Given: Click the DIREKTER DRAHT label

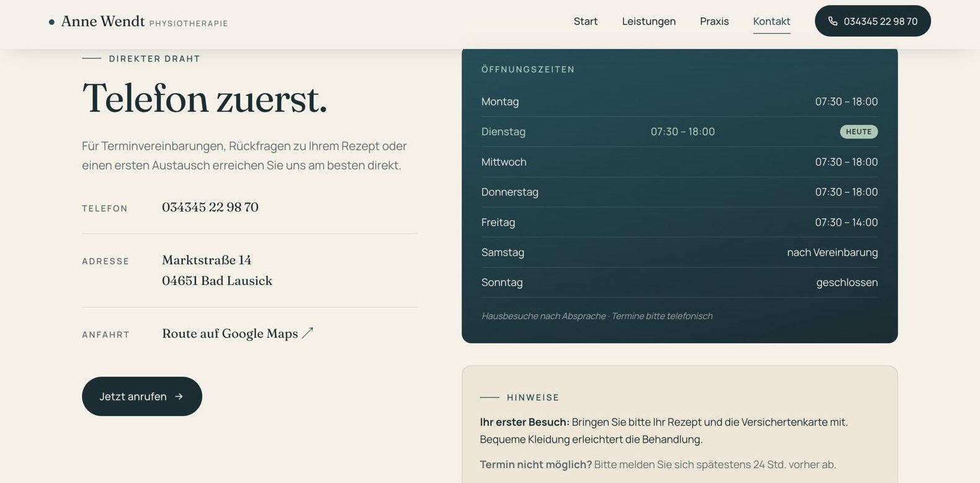Looking at the screenshot, I should point(154,59).
